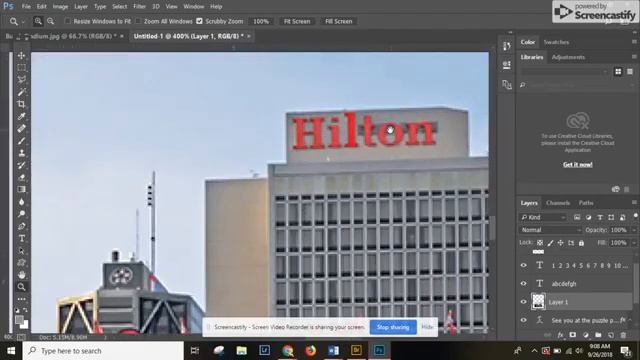The width and height of the screenshot is (640, 360).
Task: Select the Polygonal Lasso tool
Action: coord(22,80)
